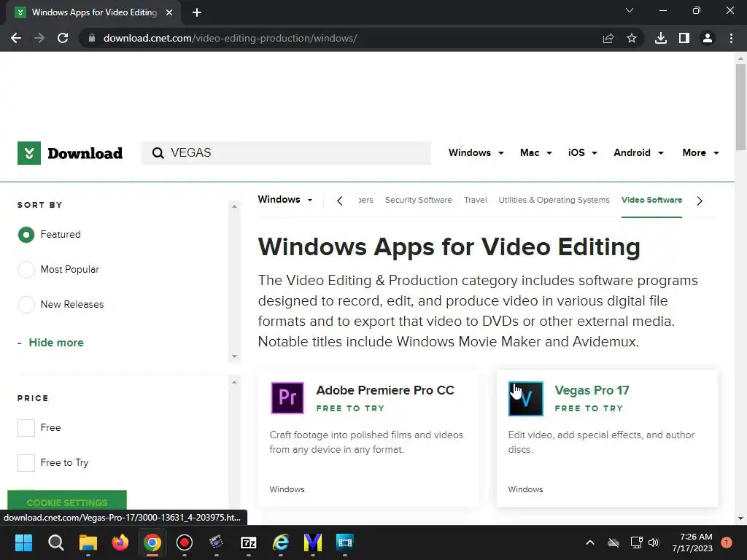Switch to Travel category tab

pyautogui.click(x=476, y=200)
